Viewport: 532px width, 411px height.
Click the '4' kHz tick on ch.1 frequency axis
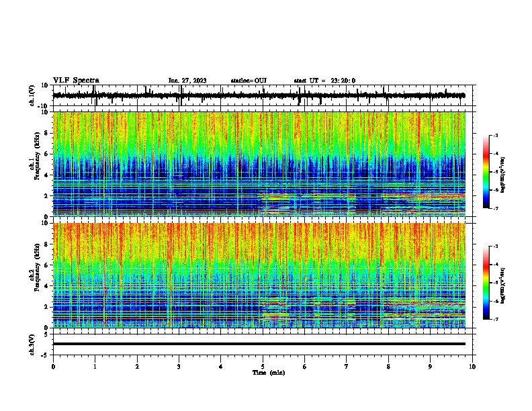[x=46, y=175]
